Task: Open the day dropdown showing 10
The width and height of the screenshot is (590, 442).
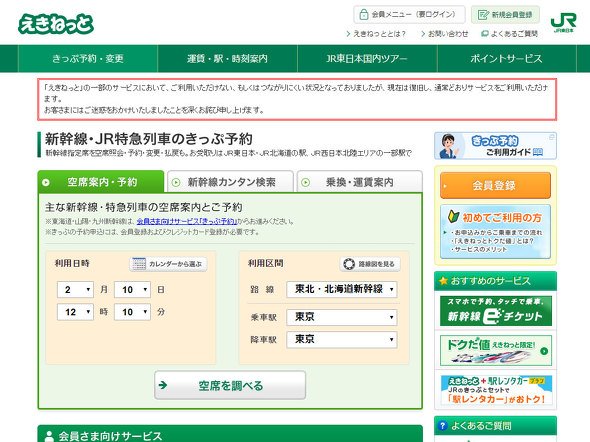Action: click(x=132, y=290)
